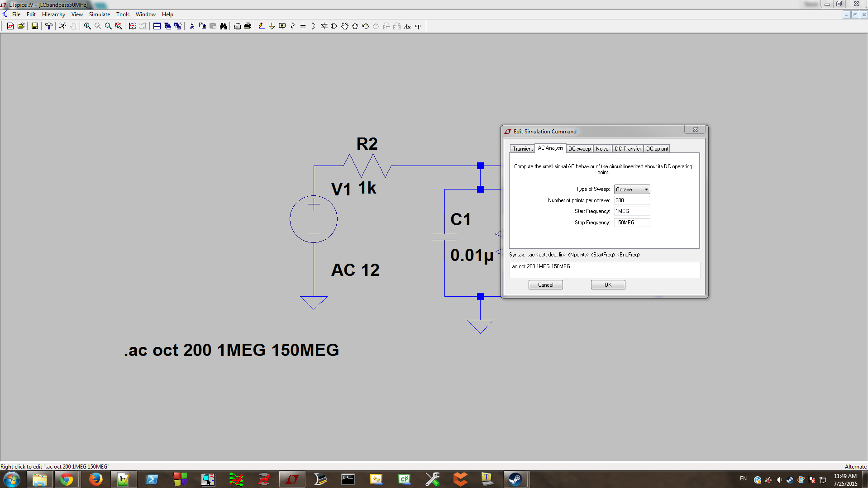
Task: Place a Ground symbol
Action: (x=272, y=26)
